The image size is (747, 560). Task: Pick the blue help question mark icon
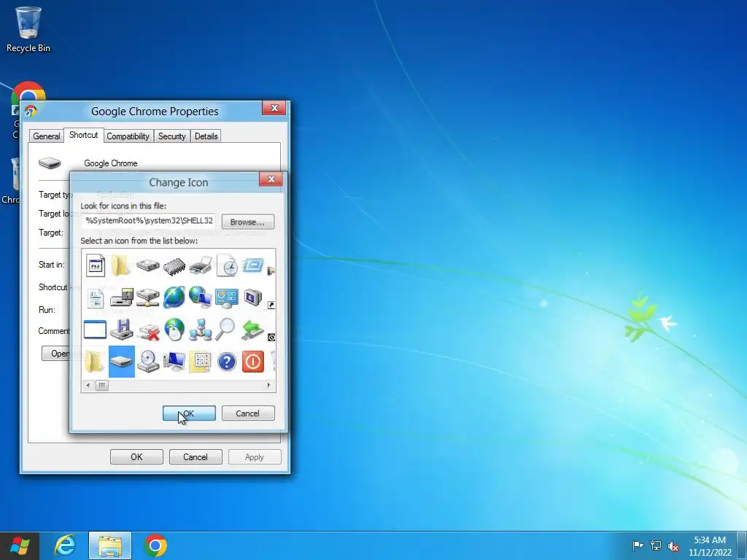coord(227,362)
